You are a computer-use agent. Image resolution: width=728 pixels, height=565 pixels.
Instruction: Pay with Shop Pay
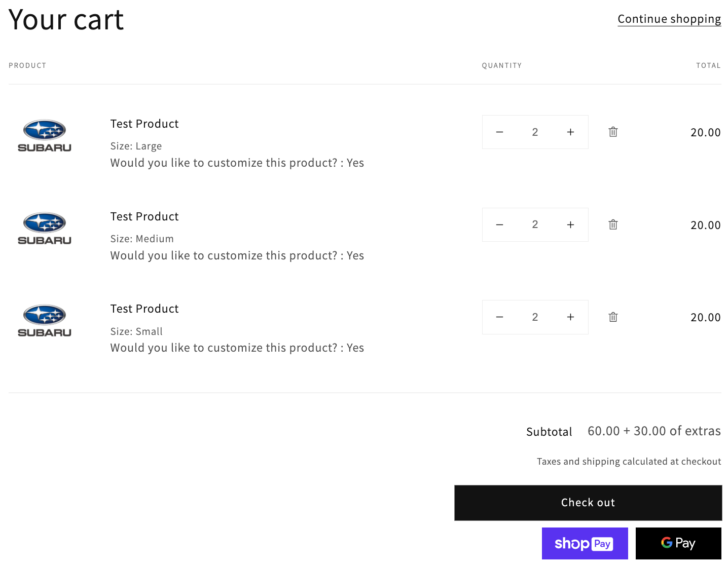[585, 543]
